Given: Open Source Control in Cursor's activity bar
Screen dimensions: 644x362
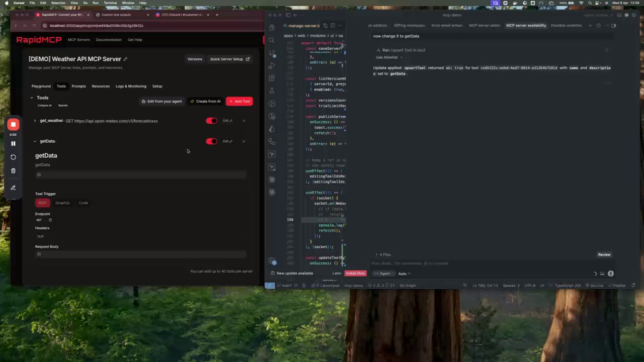Looking at the screenshot, I should coord(272,53).
